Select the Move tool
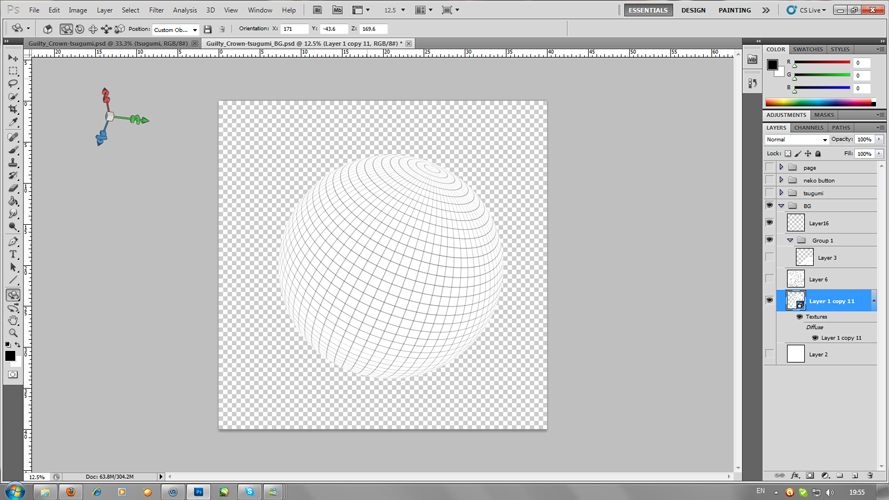The width and height of the screenshot is (889, 500). pyautogui.click(x=13, y=58)
